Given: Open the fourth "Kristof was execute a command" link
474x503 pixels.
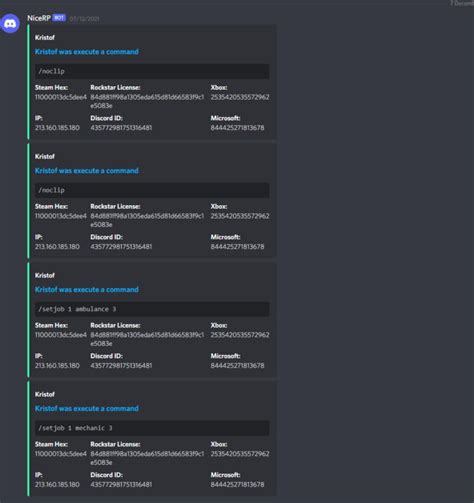Looking at the screenshot, I should [x=87, y=409].
